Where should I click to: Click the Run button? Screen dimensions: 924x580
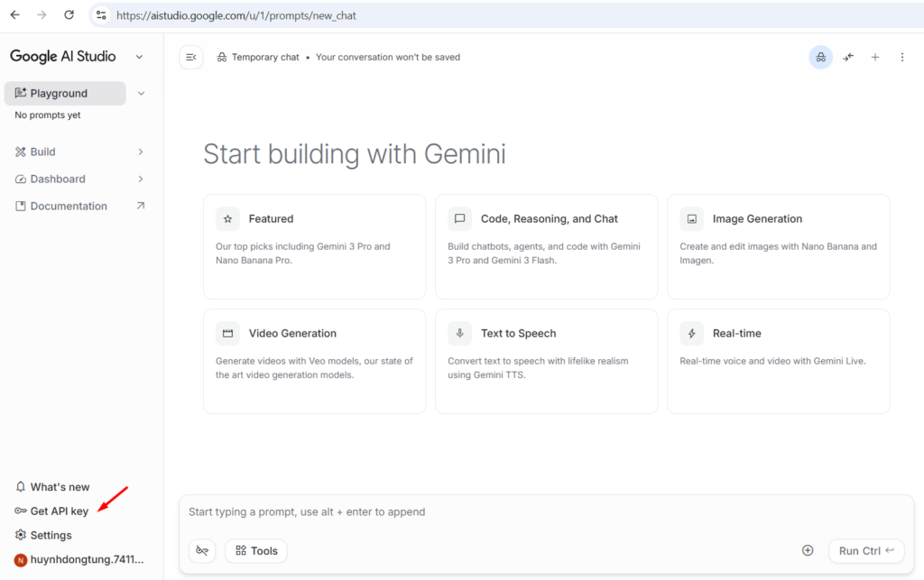point(865,550)
